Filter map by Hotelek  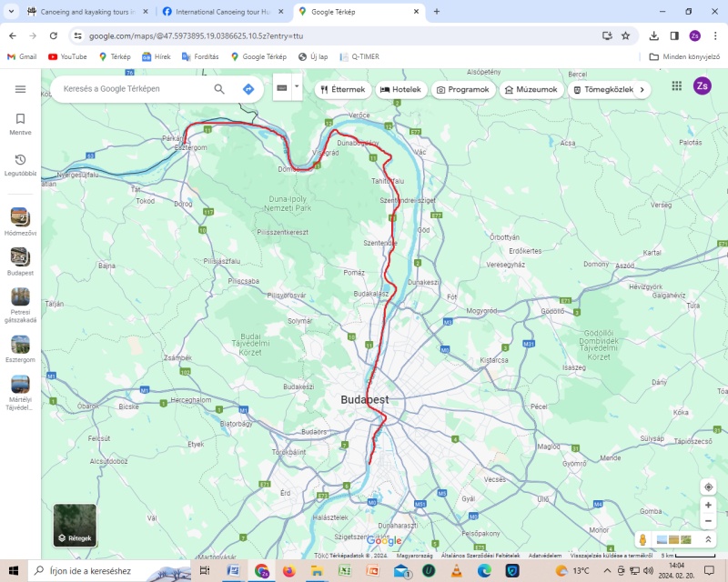click(x=400, y=90)
